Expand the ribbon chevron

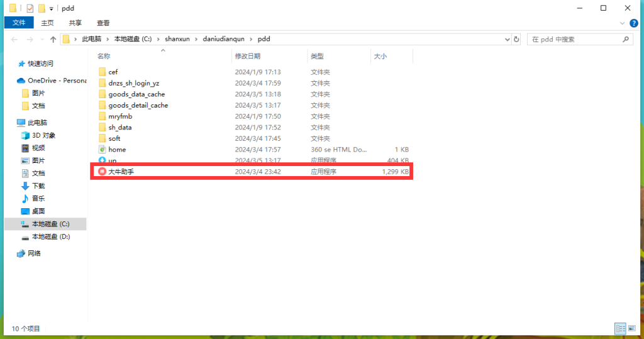622,23
